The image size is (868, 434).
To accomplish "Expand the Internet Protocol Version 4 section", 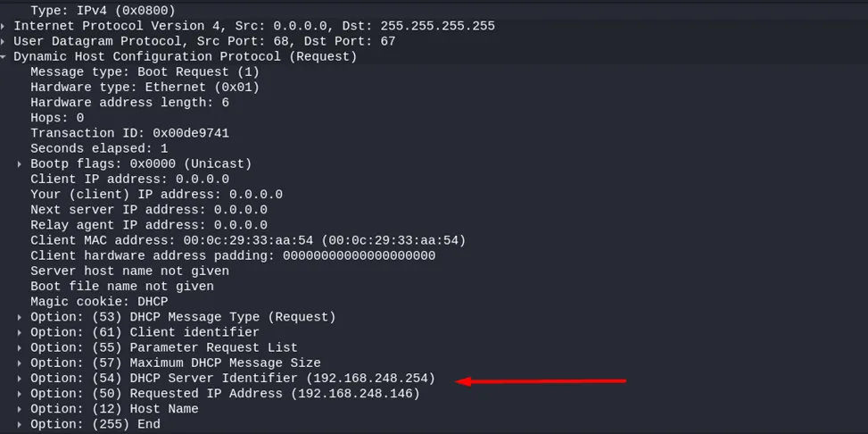I will (x=4, y=26).
